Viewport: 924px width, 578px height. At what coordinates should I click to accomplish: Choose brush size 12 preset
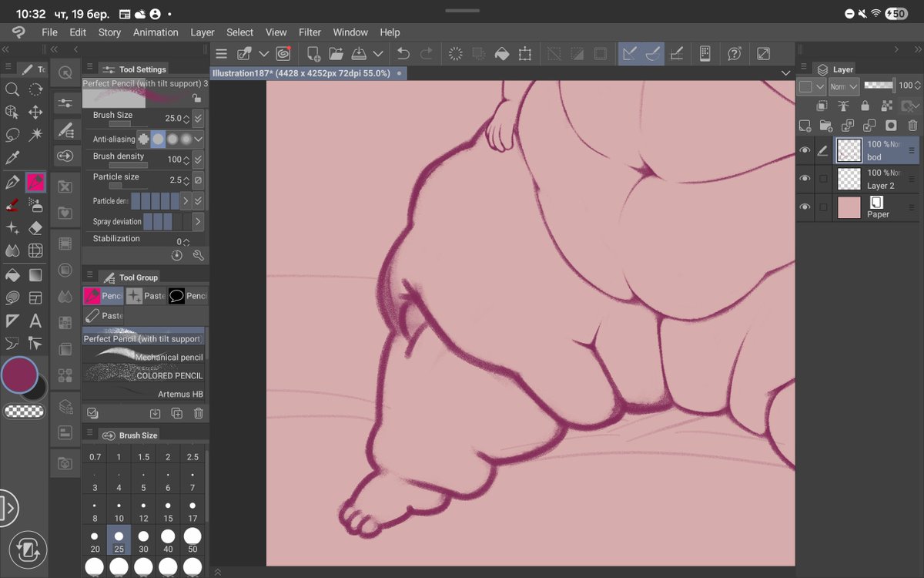point(143,512)
